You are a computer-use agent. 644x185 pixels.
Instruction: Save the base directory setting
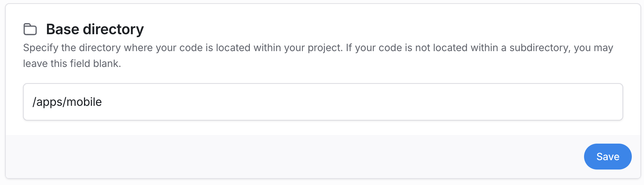pyautogui.click(x=607, y=157)
